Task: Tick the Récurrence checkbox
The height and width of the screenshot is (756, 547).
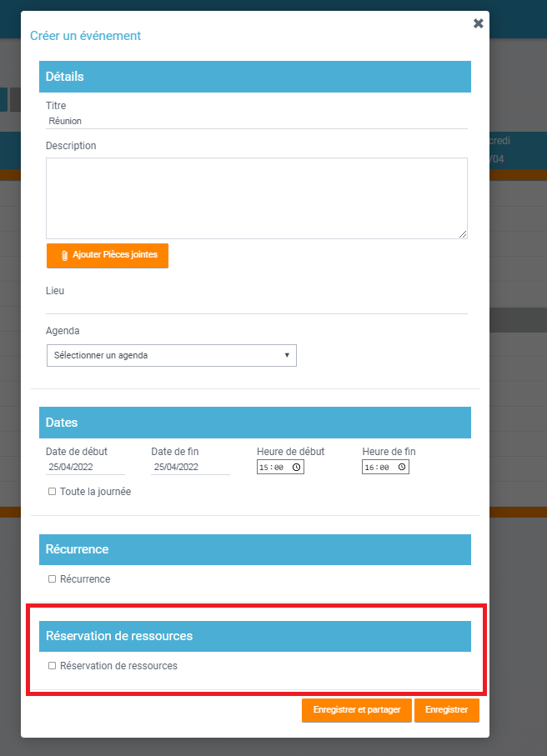Action: point(53,578)
